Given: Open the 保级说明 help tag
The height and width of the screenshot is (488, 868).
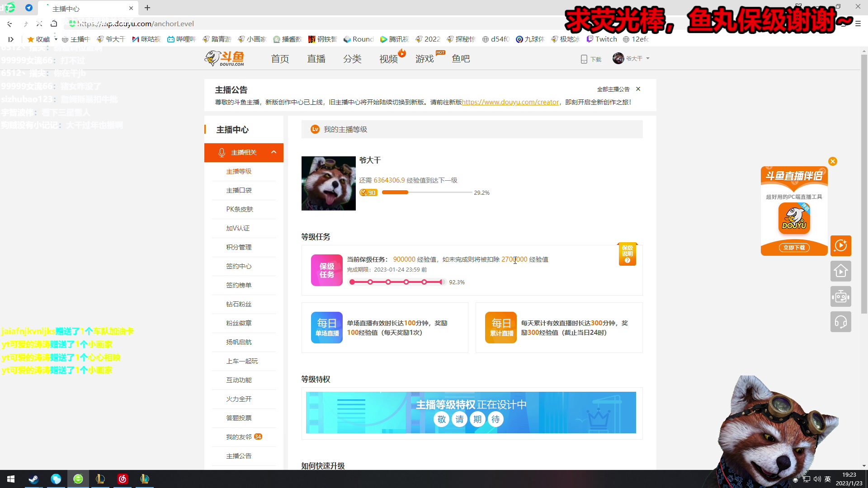Looking at the screenshot, I should pos(627,254).
